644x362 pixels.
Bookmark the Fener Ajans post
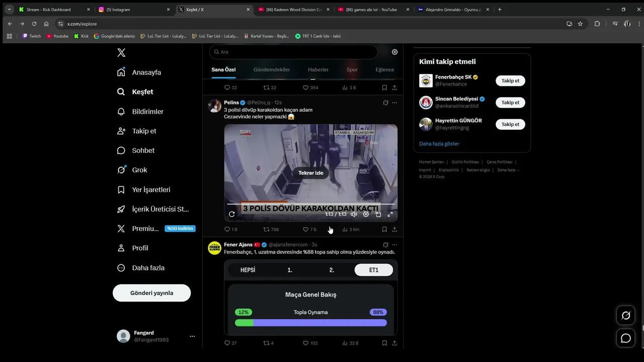384,343
